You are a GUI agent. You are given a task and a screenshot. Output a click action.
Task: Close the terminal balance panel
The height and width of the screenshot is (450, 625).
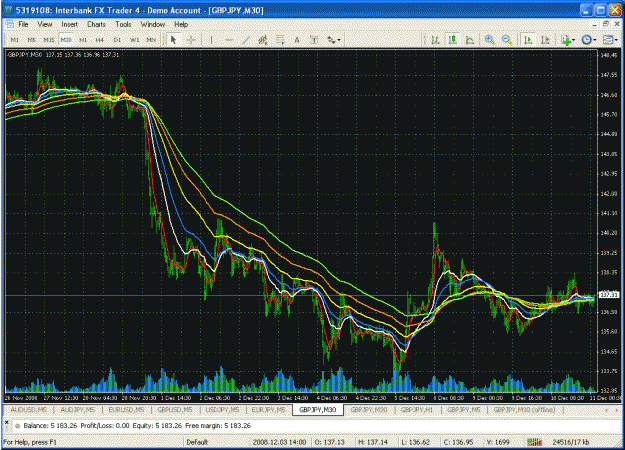(x=7, y=422)
